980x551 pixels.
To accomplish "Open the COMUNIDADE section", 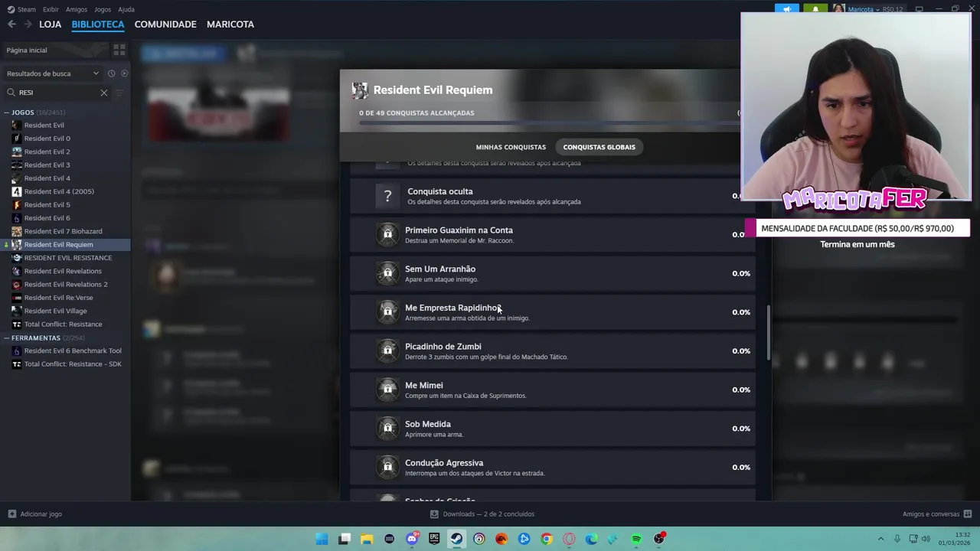I will (x=165, y=24).
